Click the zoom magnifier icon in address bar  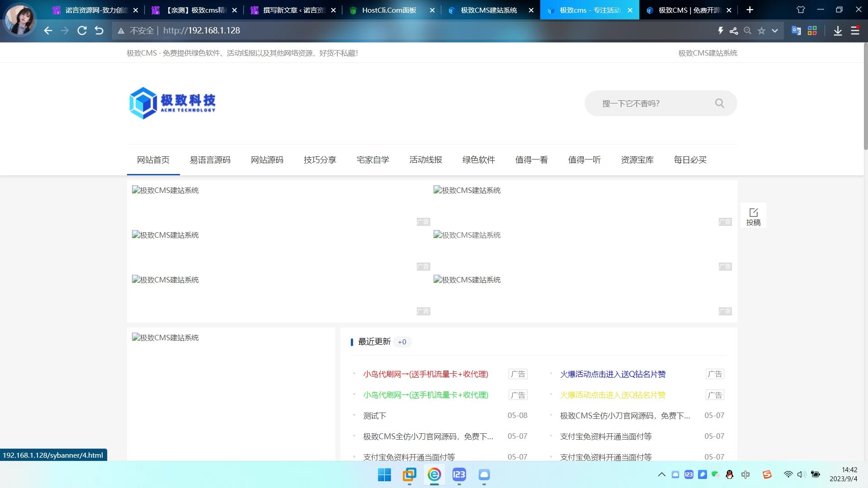pos(747,30)
